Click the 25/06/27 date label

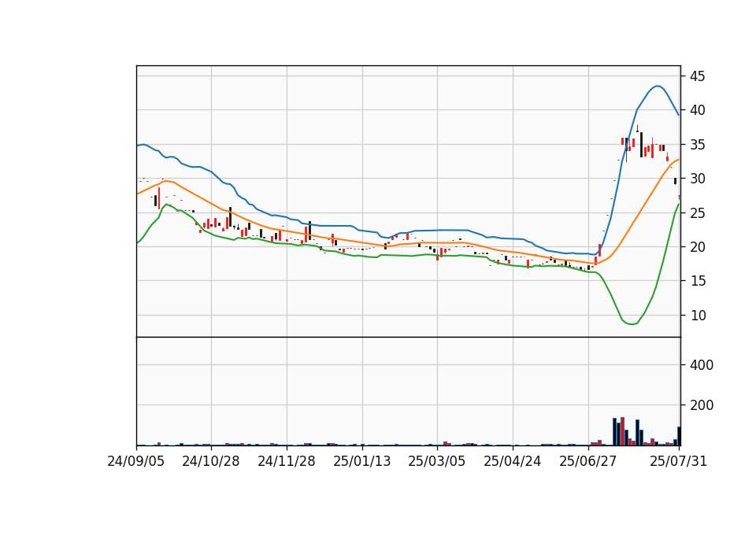point(588,461)
